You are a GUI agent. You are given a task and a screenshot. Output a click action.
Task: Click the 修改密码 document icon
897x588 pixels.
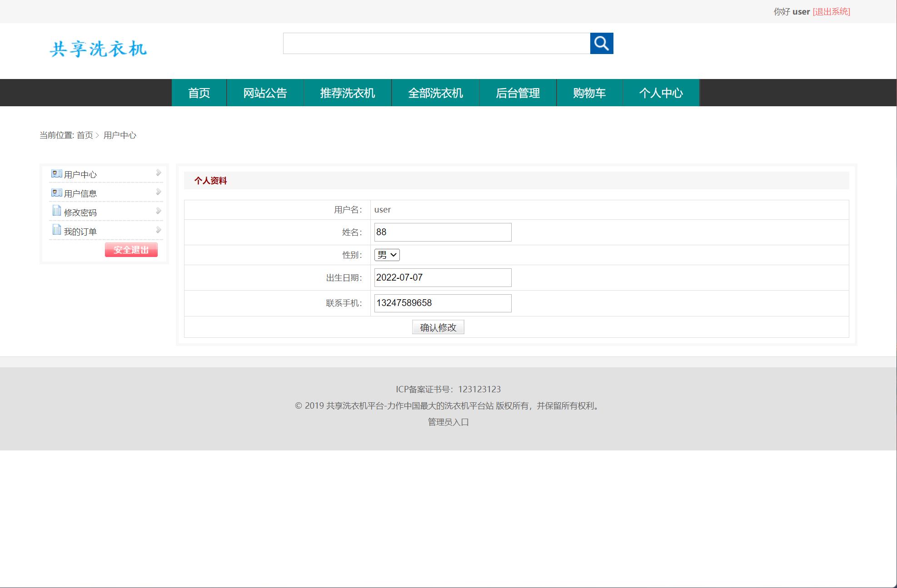[x=56, y=211]
